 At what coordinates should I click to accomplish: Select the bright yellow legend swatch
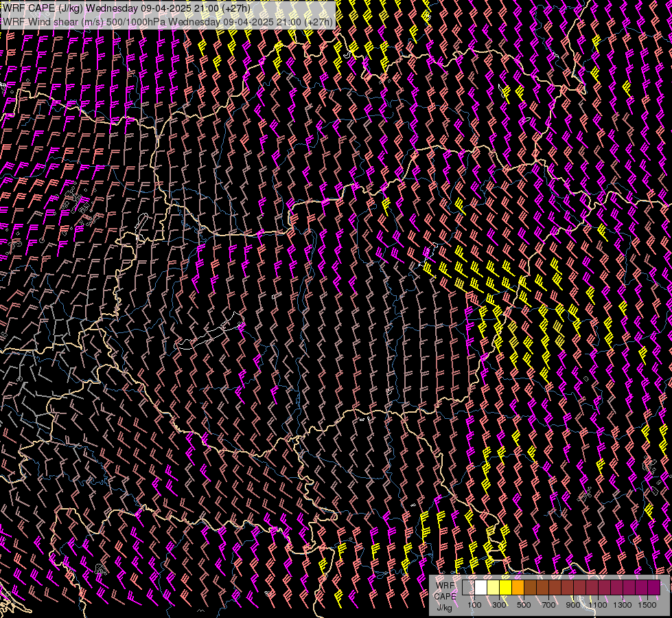click(x=506, y=588)
